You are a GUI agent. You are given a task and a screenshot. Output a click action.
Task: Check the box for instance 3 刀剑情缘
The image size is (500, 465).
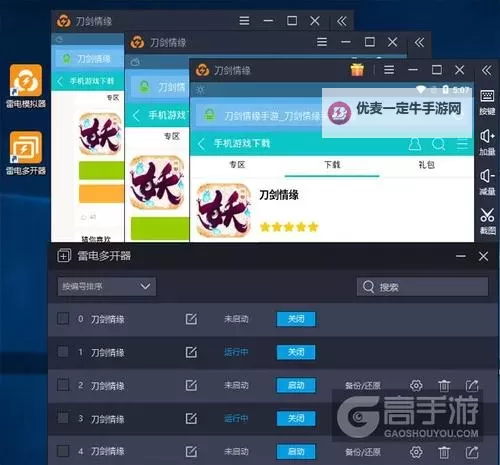(x=63, y=418)
